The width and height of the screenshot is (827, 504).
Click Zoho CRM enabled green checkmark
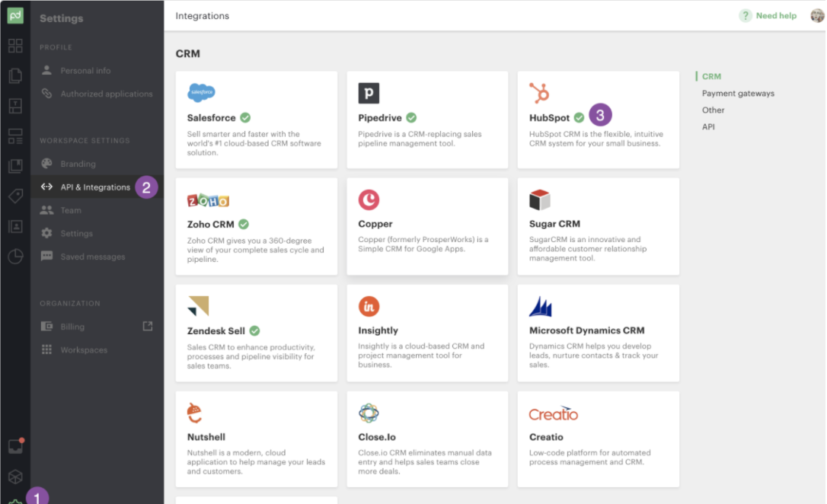coord(243,224)
